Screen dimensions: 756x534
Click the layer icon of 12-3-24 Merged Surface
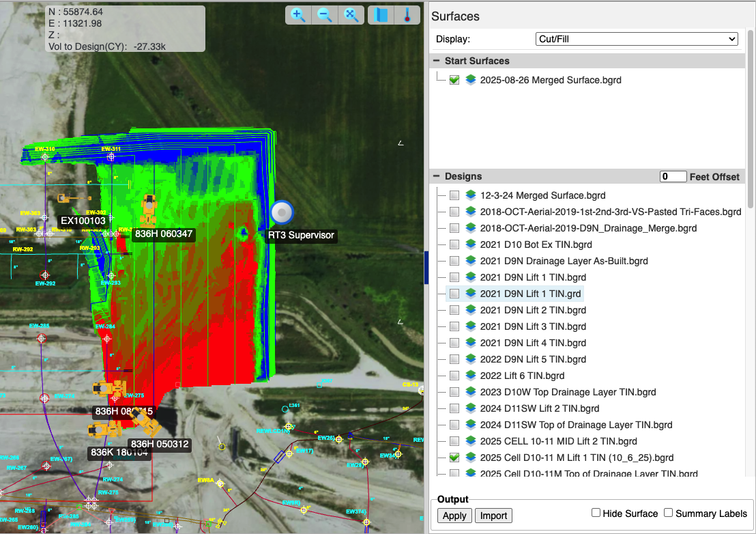tap(471, 195)
